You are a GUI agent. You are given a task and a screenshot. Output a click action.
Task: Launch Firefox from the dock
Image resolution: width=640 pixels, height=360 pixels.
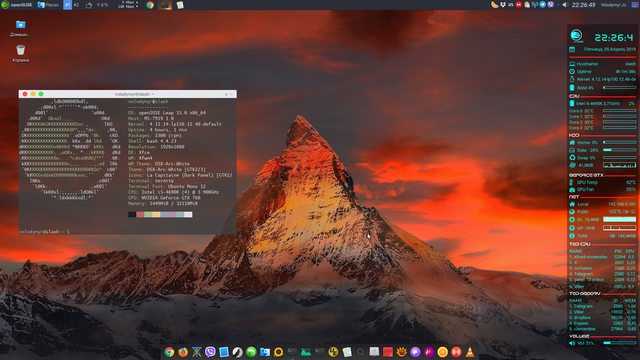tap(183, 352)
